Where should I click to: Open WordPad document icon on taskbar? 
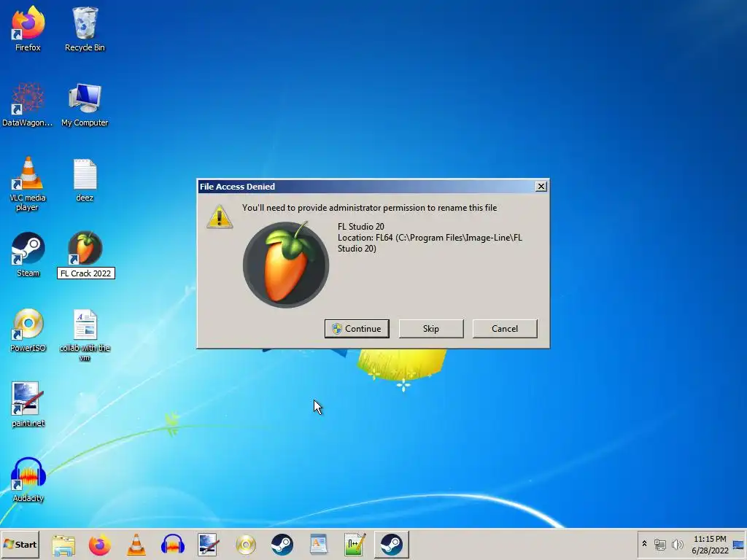click(x=318, y=545)
